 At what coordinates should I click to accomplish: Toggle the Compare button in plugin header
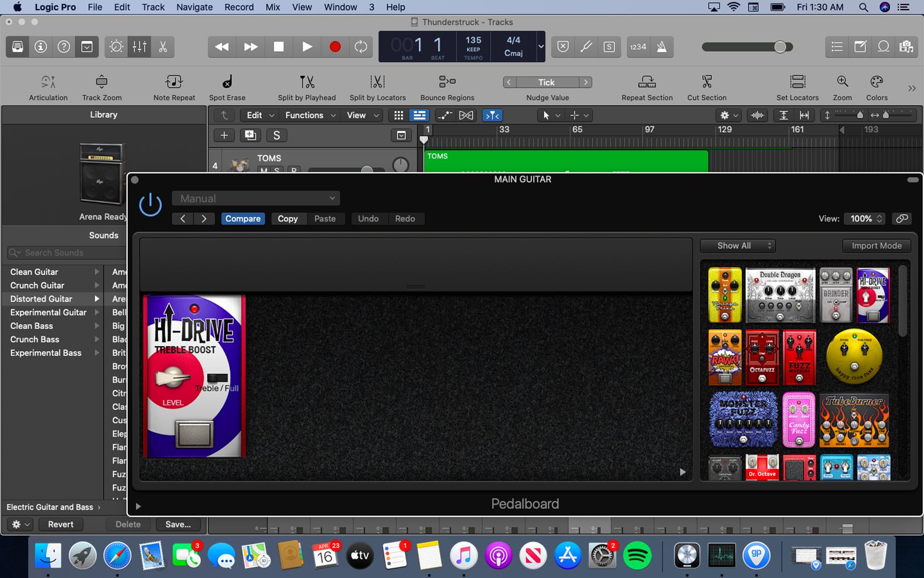243,218
